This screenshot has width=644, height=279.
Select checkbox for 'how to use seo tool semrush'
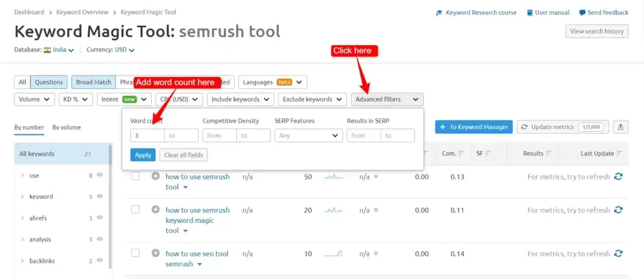[x=135, y=253]
